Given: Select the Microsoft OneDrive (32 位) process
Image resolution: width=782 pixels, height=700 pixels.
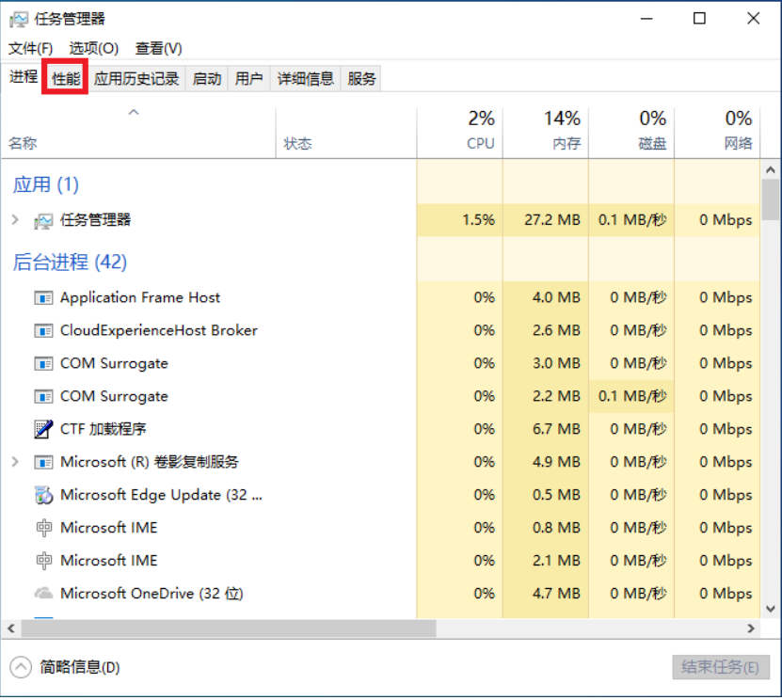Looking at the screenshot, I should (381, 594).
